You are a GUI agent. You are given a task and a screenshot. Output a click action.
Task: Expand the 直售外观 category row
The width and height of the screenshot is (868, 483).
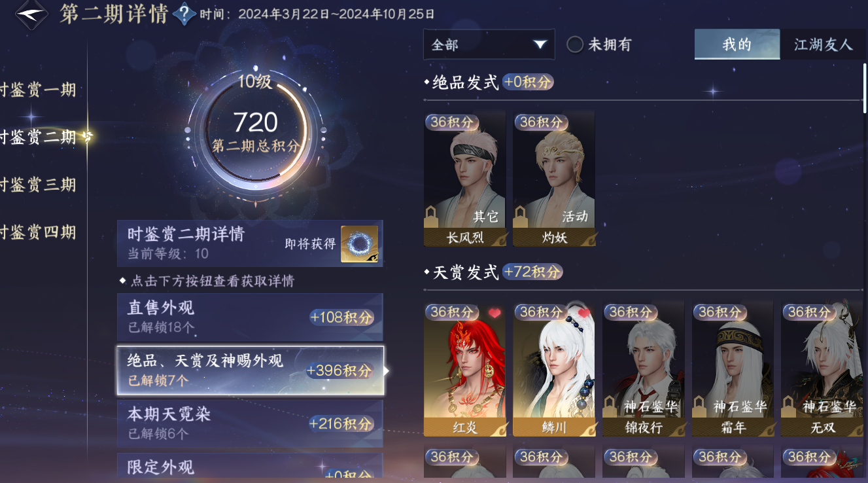click(x=250, y=317)
